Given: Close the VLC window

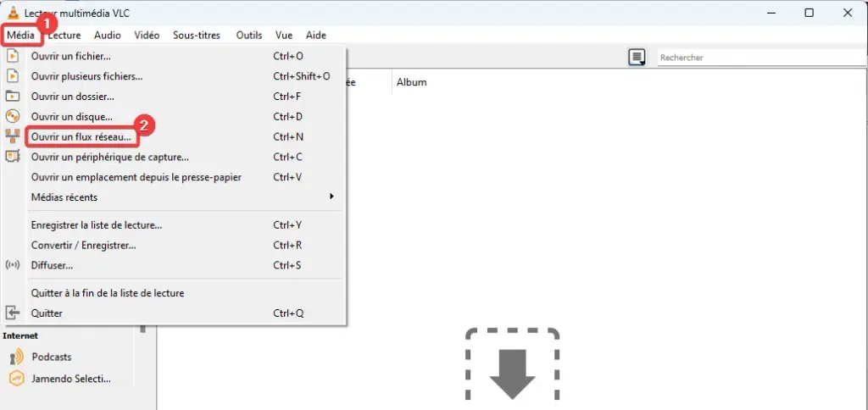Looking at the screenshot, I should click(x=848, y=13).
